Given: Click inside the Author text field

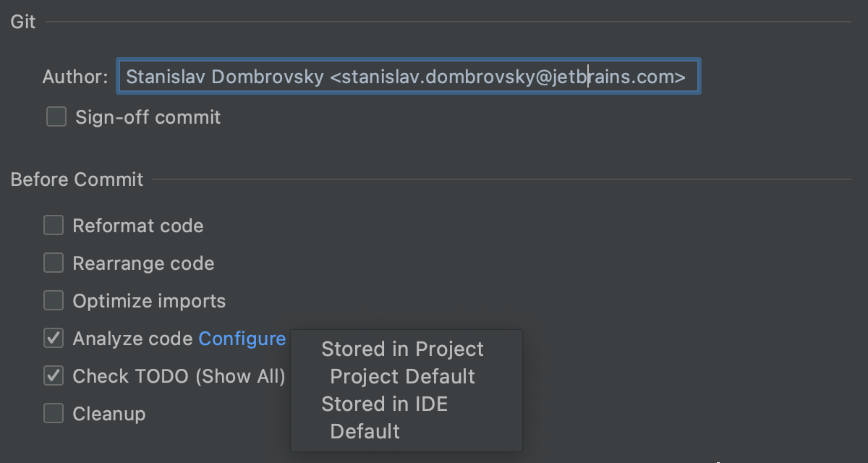Looking at the screenshot, I should point(407,77).
